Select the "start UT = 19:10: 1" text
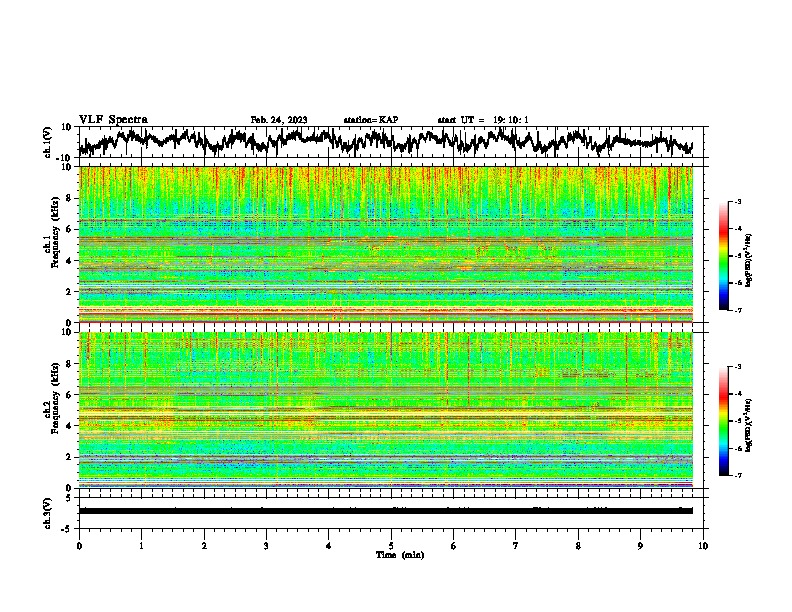Viewport: 792px width, 612px height. click(x=483, y=120)
